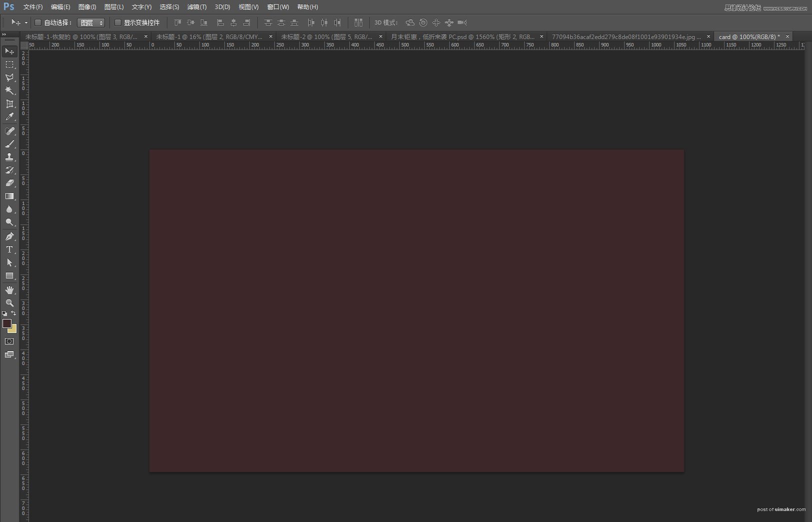The image size is (812, 522).
Task: Select 3D Roll mode icon
Action: [x=423, y=22]
